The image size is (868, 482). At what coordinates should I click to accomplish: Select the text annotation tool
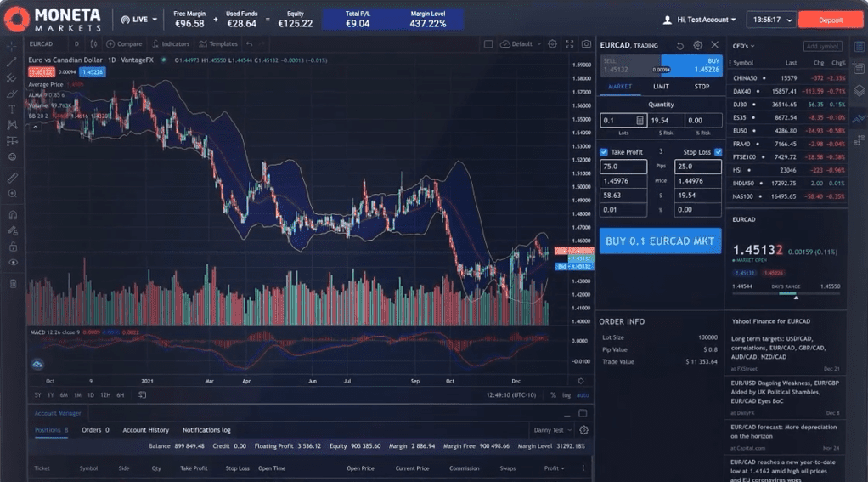12,110
